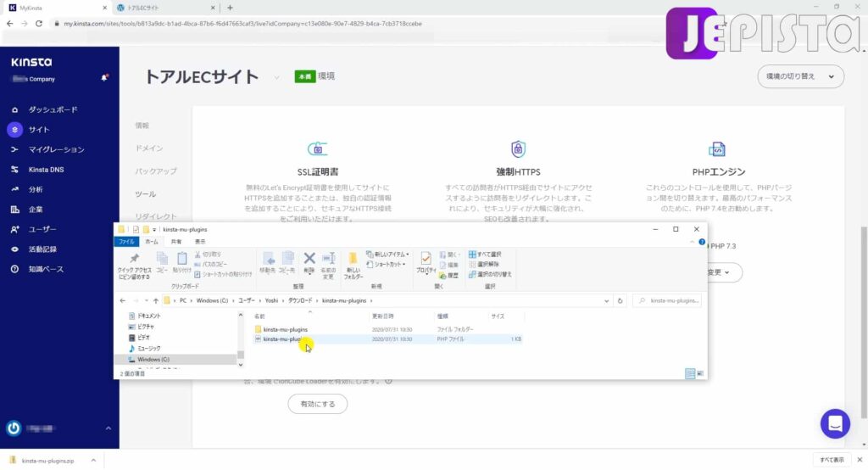Open the 情報 site menu item
The image size is (868, 470).
(142, 126)
